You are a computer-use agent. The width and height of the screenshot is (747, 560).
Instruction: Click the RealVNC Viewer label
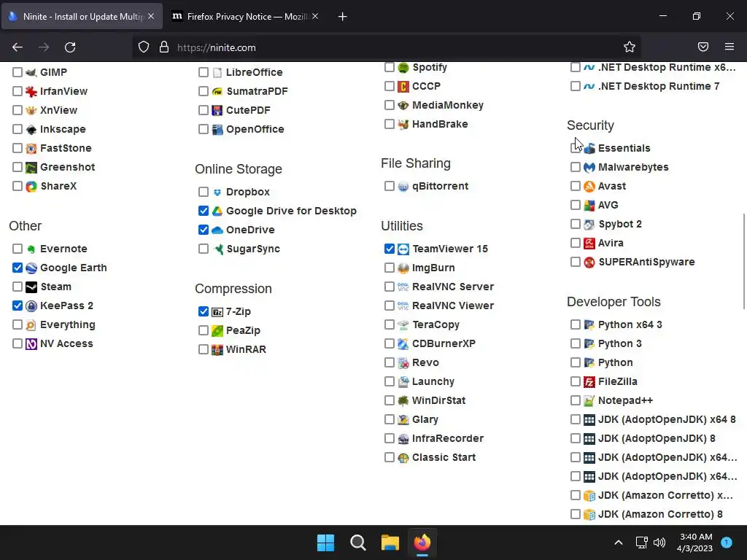453,306
